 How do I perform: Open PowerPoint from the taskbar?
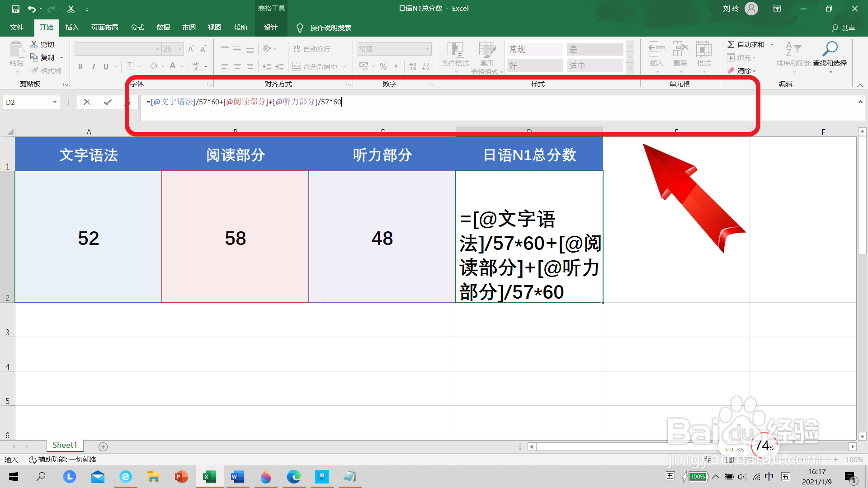[x=181, y=477]
